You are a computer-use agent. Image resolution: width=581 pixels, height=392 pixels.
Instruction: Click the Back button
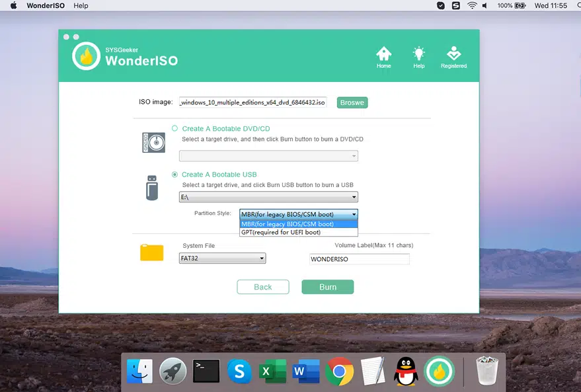pyautogui.click(x=262, y=287)
